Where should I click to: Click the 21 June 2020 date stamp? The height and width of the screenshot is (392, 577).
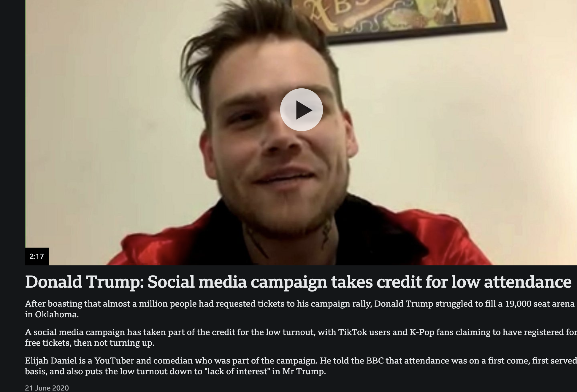pyautogui.click(x=47, y=388)
